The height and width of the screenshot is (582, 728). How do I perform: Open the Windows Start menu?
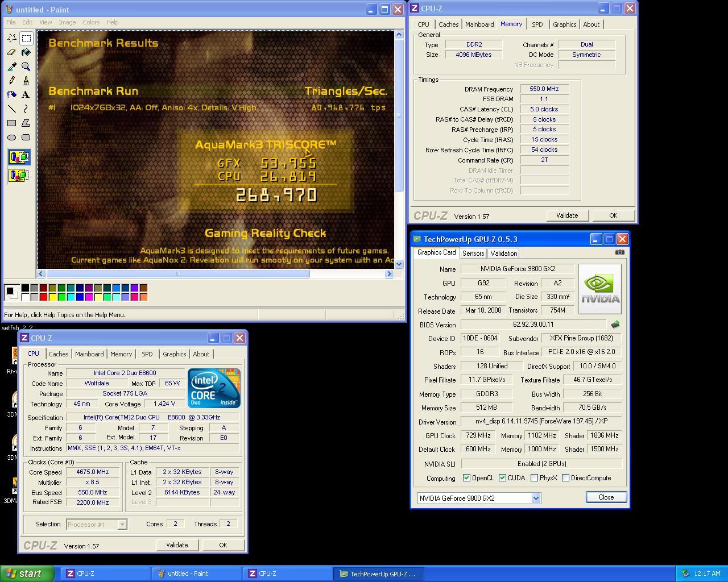27,573
